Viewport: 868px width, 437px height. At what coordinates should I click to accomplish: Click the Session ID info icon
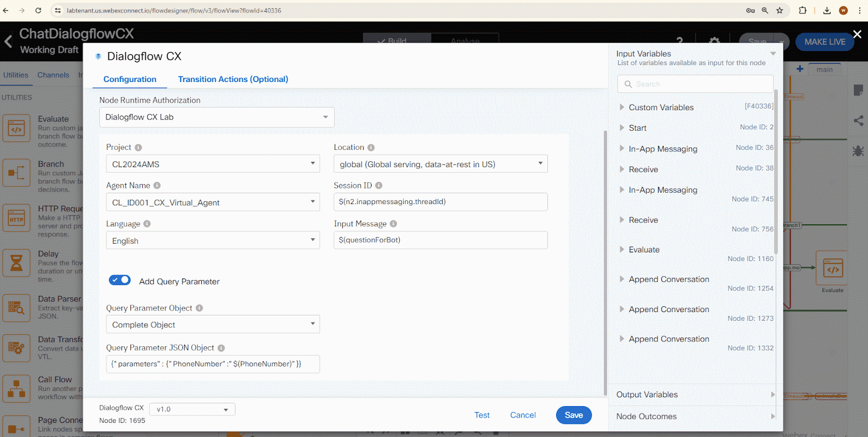pos(379,186)
